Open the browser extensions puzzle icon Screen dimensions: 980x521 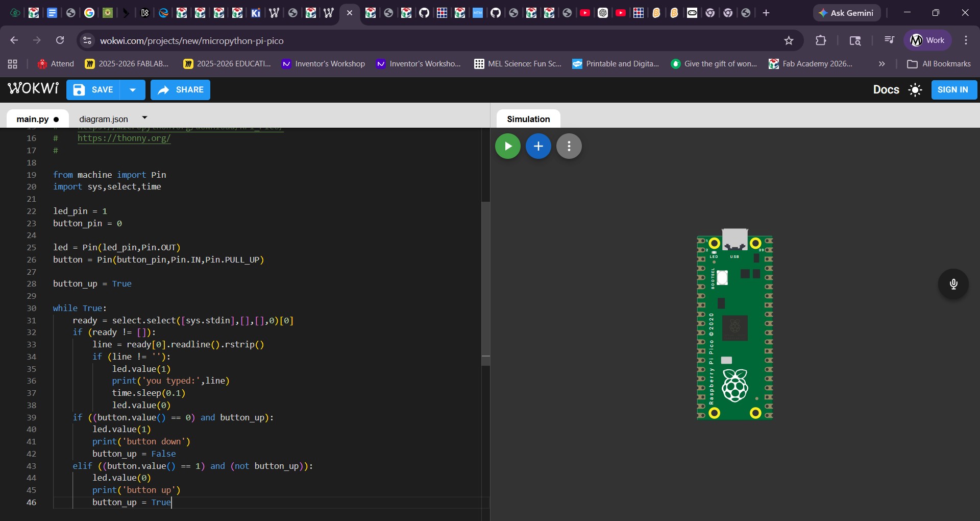pos(821,40)
